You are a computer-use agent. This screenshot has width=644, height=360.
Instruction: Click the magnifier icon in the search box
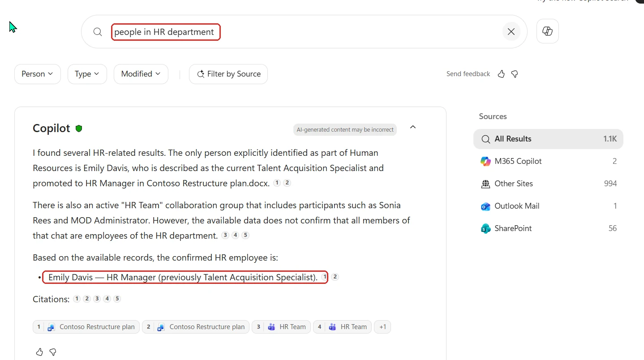coord(98,32)
